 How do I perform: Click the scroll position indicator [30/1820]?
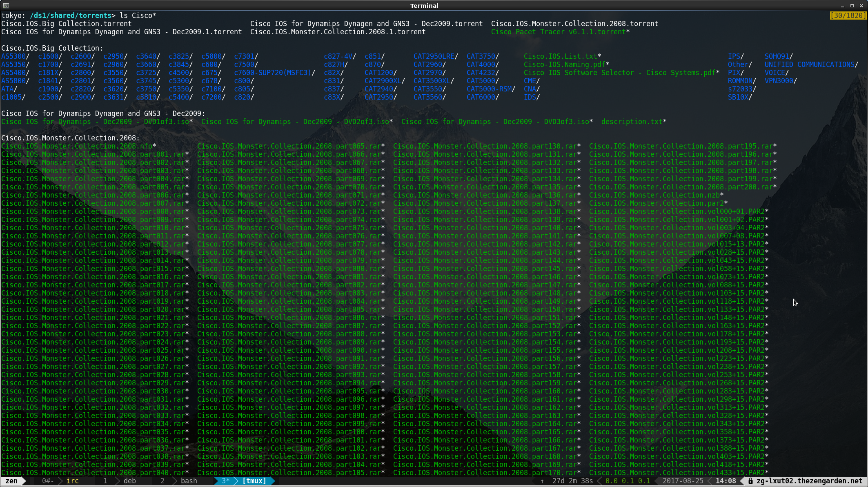pyautogui.click(x=848, y=16)
